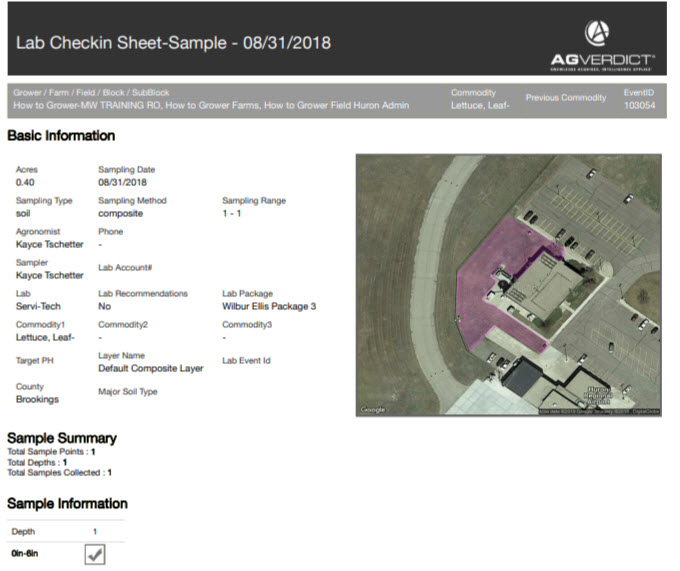Click the Lettuce, Leaf- commodity in header
Screen dimensions: 680x571
coord(480,105)
